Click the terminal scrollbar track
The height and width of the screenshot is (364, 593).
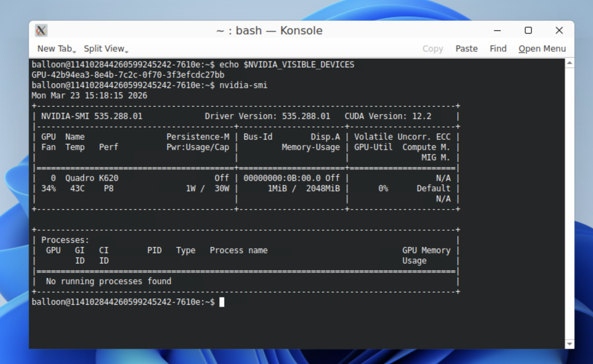click(x=570, y=204)
